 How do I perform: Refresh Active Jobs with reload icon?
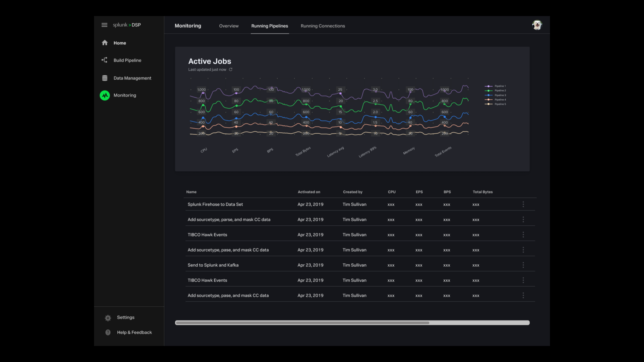(x=231, y=70)
